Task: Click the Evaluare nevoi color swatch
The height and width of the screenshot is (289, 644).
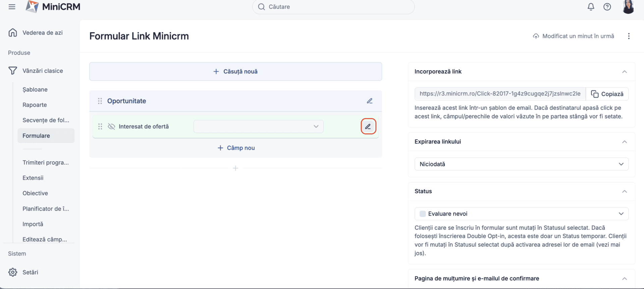Action: (x=423, y=214)
